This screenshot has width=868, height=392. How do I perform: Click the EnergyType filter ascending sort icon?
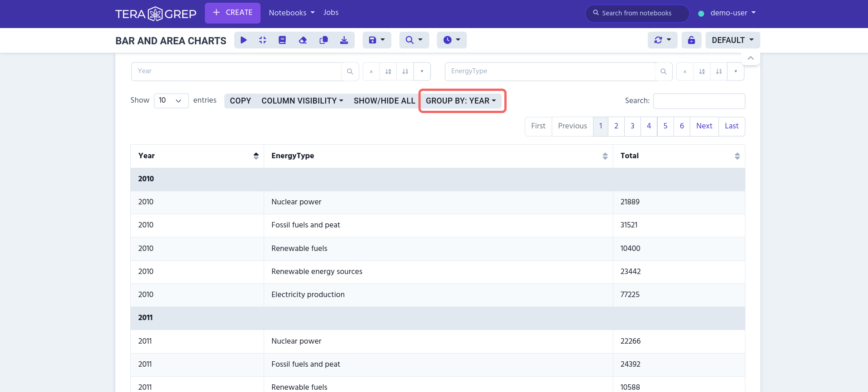[702, 71]
